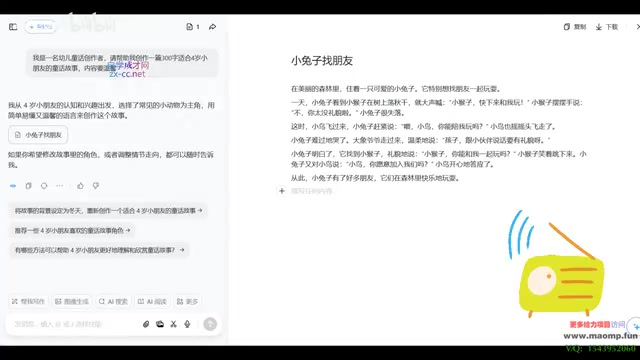
Task: Copy the reply using copy icon
Action: coord(29,186)
